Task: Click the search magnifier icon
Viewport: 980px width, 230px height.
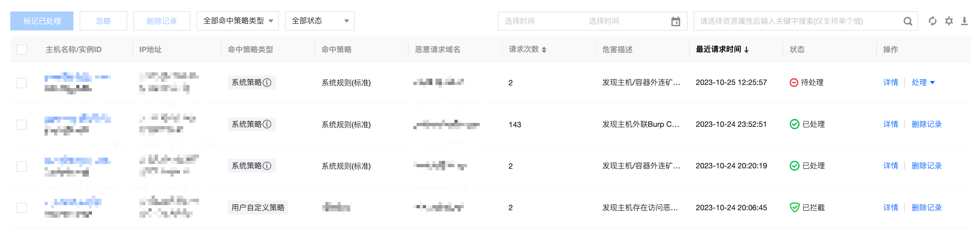Action: (x=908, y=21)
